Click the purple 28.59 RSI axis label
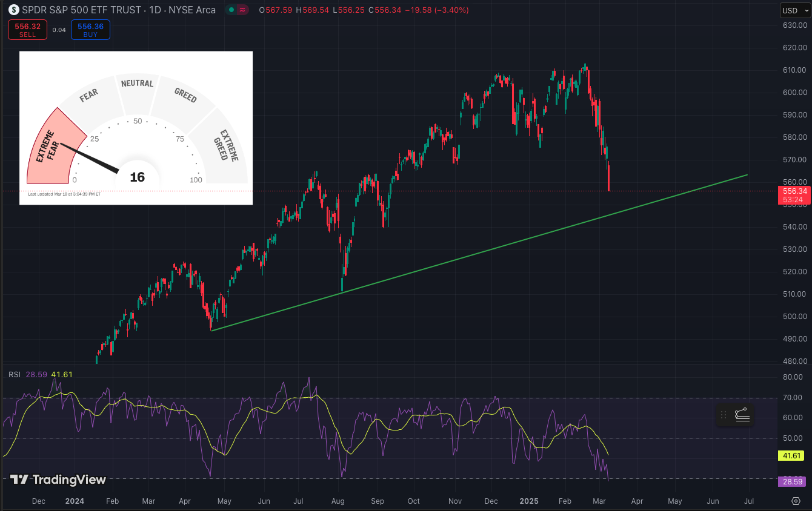Viewport: 812px width, 511px height. (x=793, y=481)
